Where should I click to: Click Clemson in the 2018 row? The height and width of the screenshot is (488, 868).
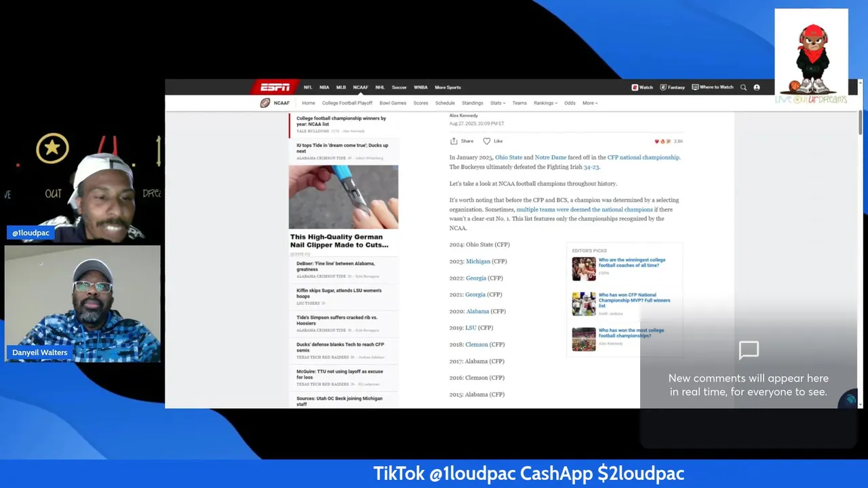477,344
